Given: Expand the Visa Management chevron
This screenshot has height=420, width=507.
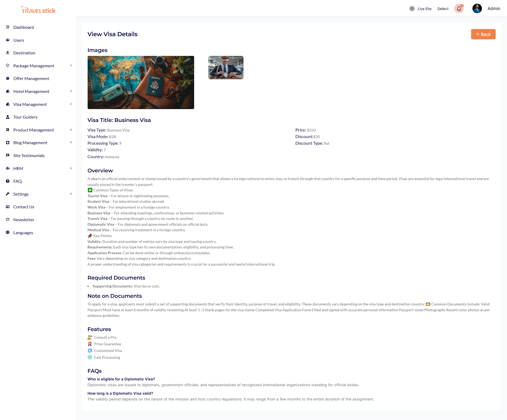Looking at the screenshot, I should (x=71, y=104).
